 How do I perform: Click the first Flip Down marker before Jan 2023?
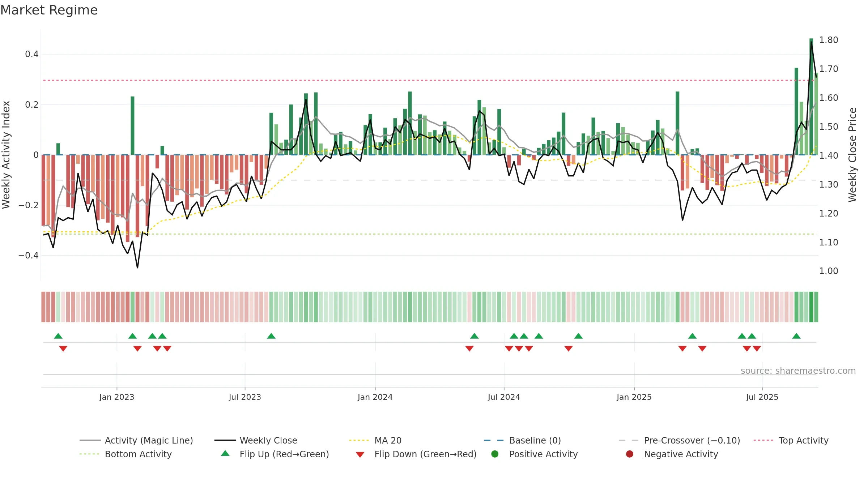63,348
